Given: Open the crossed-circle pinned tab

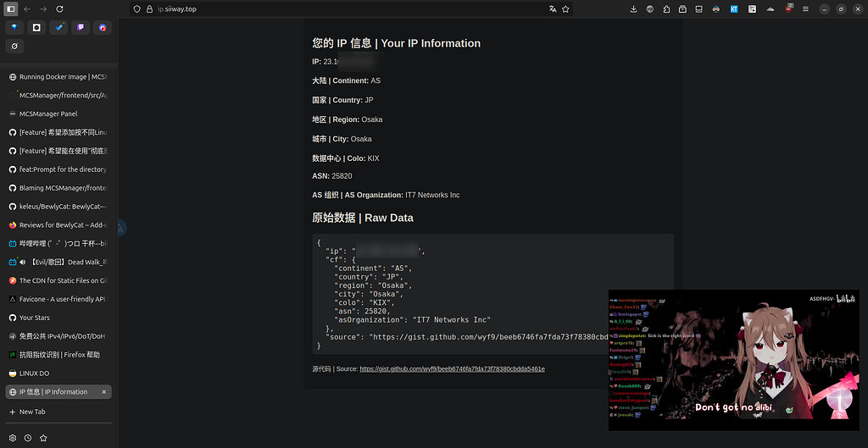Looking at the screenshot, I should click(x=14, y=47).
